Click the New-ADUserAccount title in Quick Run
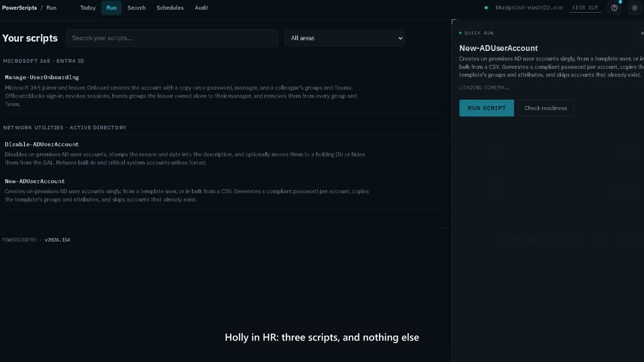The width and height of the screenshot is (644, 362). [x=498, y=48]
